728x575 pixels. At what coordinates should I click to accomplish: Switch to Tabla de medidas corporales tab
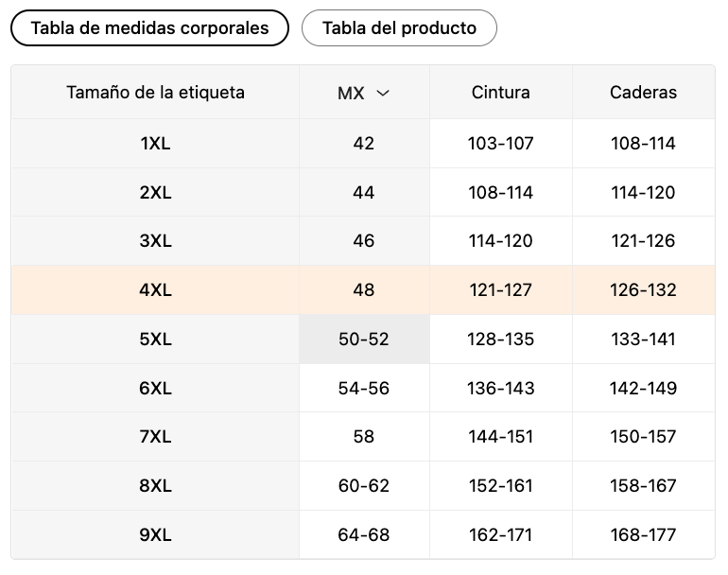coord(149,27)
